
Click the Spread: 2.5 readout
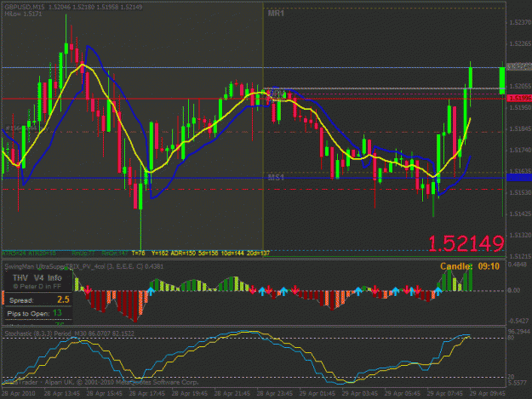[39, 299]
